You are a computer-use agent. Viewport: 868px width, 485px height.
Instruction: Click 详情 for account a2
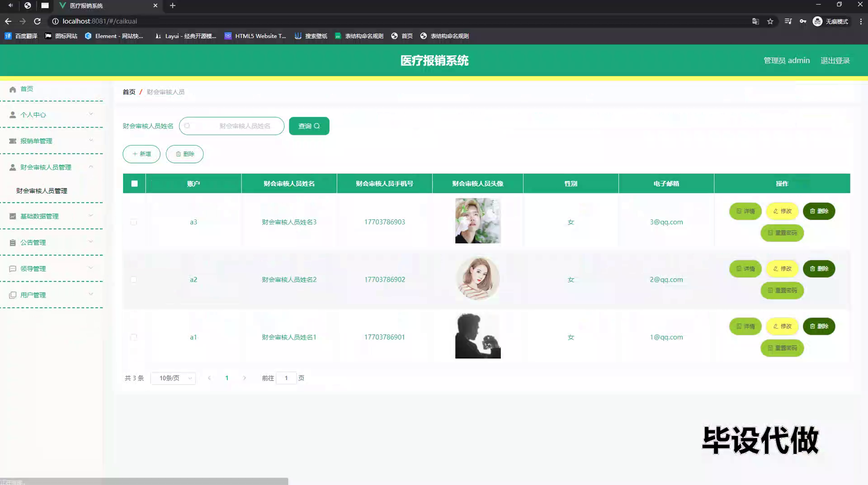745,269
